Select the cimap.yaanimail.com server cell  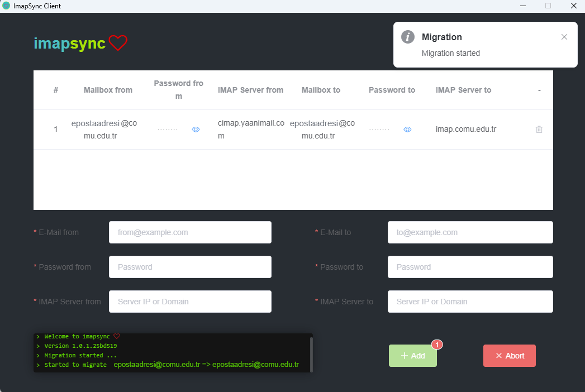[x=251, y=130]
